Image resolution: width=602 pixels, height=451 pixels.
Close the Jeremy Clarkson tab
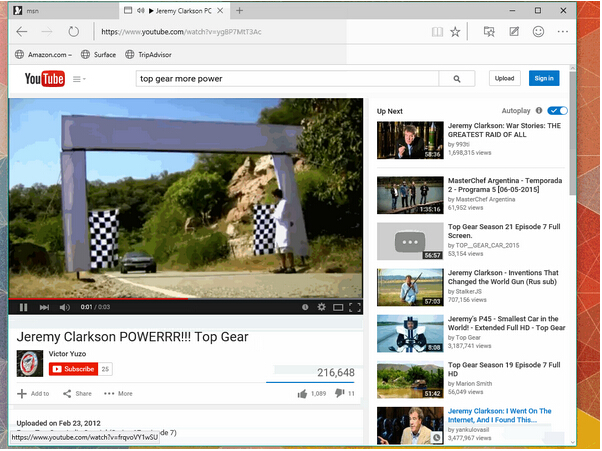(220, 11)
